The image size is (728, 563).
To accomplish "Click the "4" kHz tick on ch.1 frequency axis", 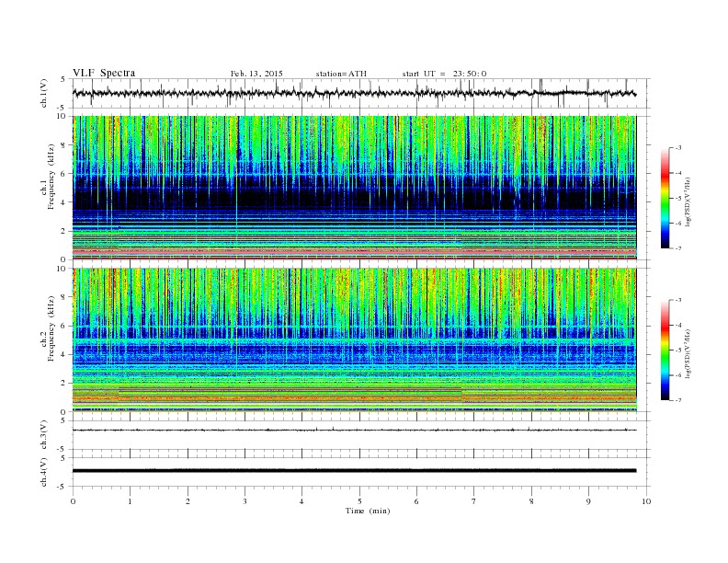I will click(64, 202).
